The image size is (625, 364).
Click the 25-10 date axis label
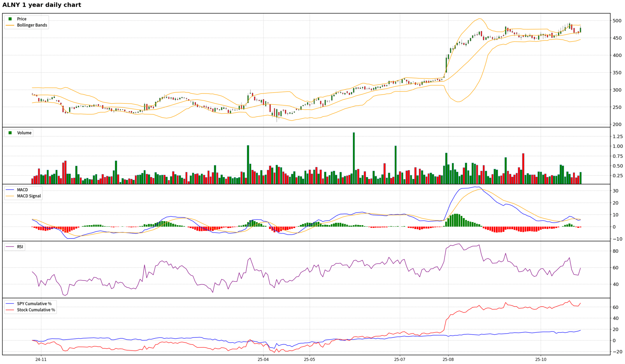click(541, 359)
